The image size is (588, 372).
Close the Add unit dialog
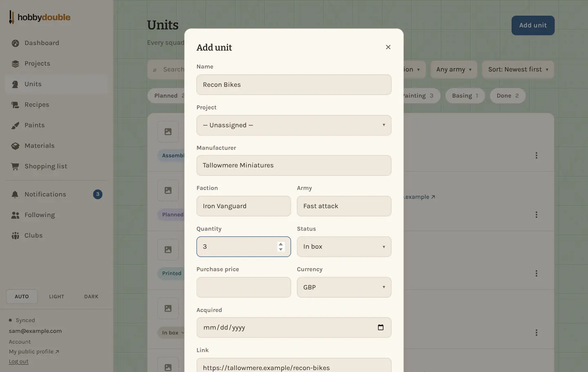click(x=388, y=47)
